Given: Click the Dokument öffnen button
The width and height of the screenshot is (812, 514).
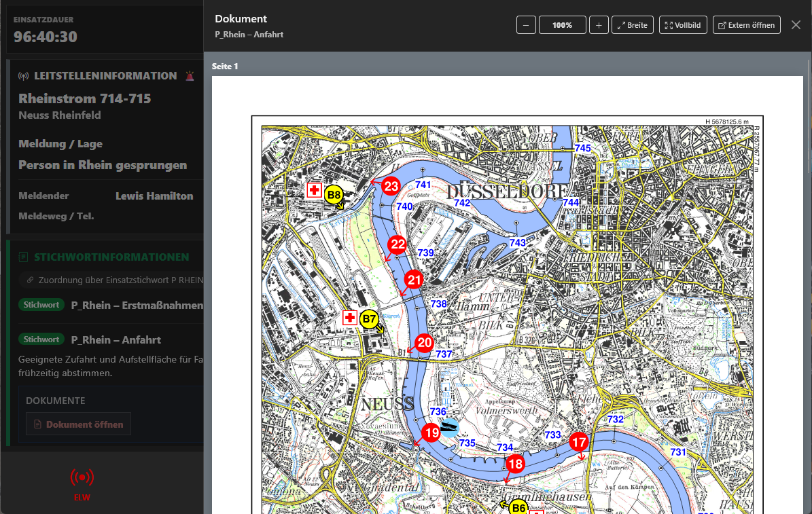Looking at the screenshot, I should 78,424.
